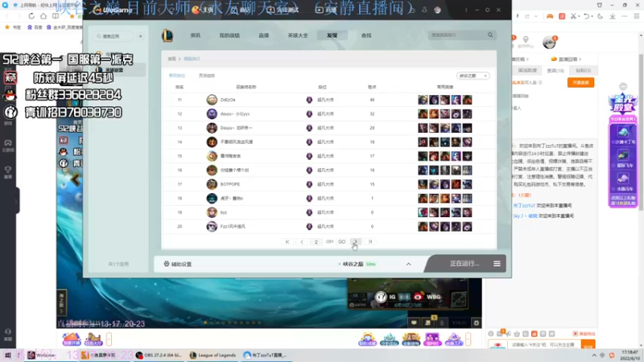The width and height of the screenshot is (644, 362).
Task: Open the 我的战绩 tab
Action: 229,35
